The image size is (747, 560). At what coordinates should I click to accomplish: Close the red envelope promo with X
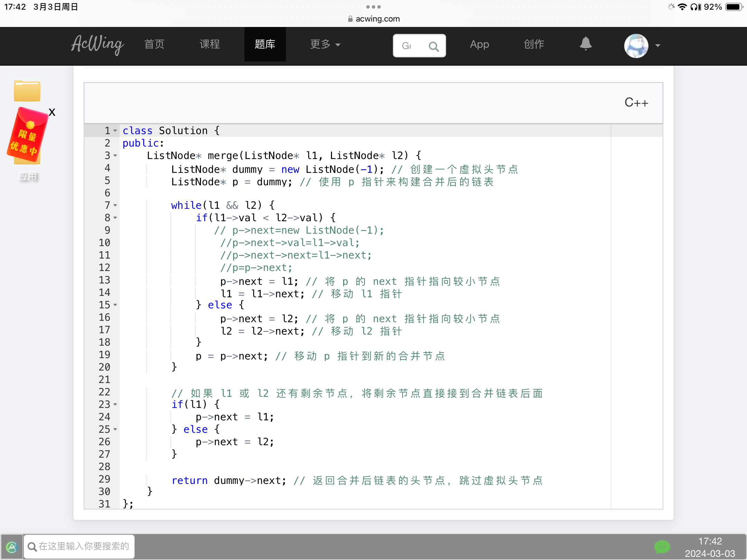click(52, 112)
